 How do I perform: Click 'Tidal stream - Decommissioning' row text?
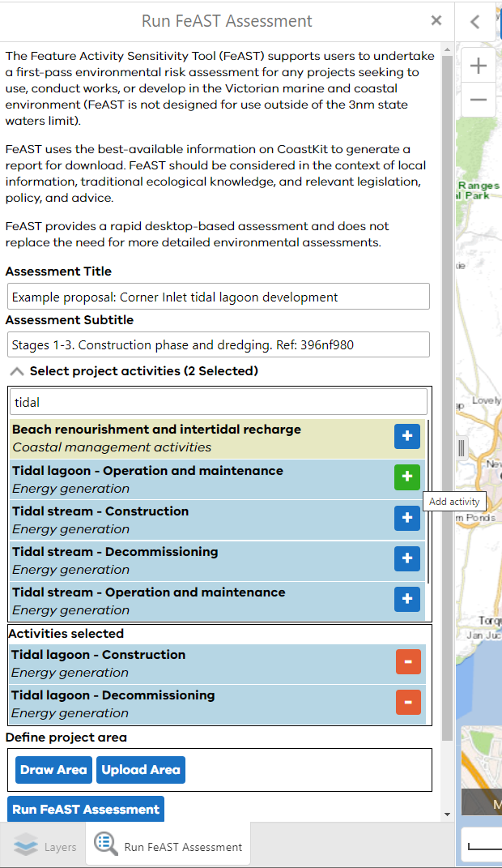point(115,551)
